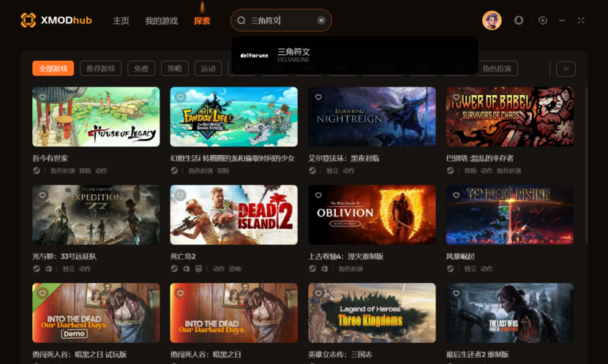Image resolution: width=608 pixels, height=364 pixels.
Task: Expand the category filter list
Action: (566, 69)
